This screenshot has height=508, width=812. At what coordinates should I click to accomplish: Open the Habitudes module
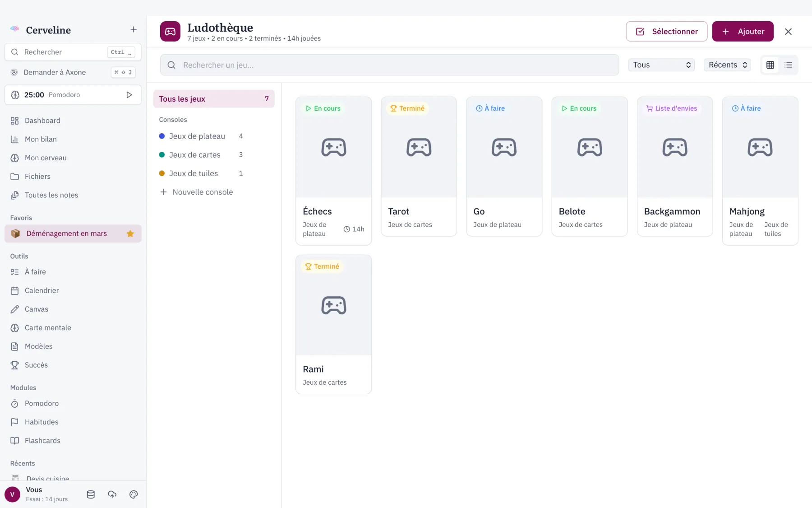coord(73,422)
